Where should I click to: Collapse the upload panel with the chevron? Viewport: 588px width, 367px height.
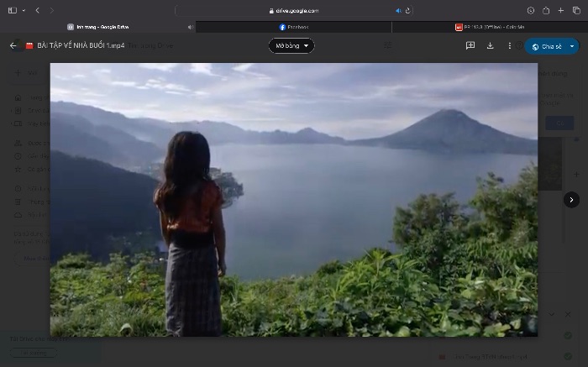tap(552, 314)
